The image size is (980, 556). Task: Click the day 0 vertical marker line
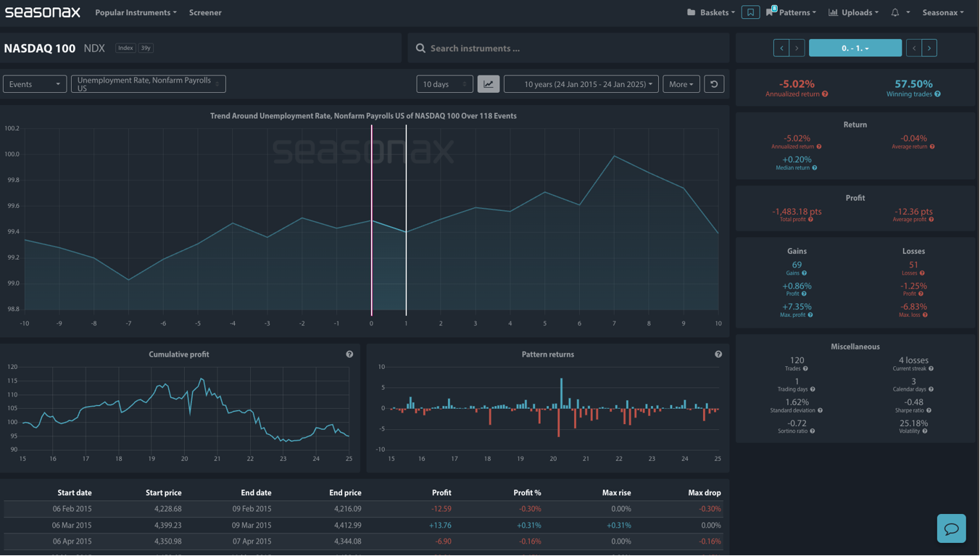(x=372, y=220)
